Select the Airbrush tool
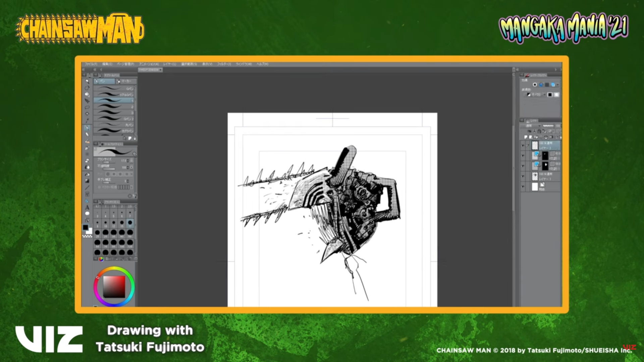Viewport: 644px width, 362px height. (x=87, y=148)
